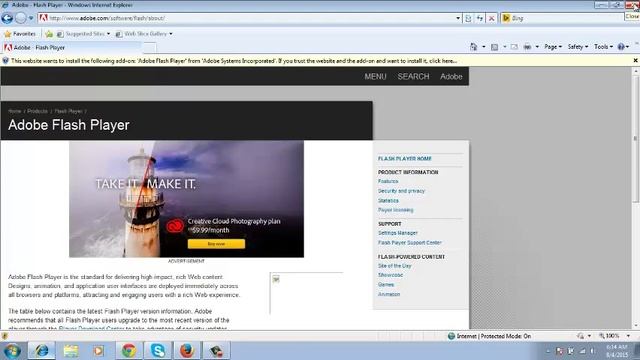Click the Add to Favorites Bar icon

click(x=49, y=34)
